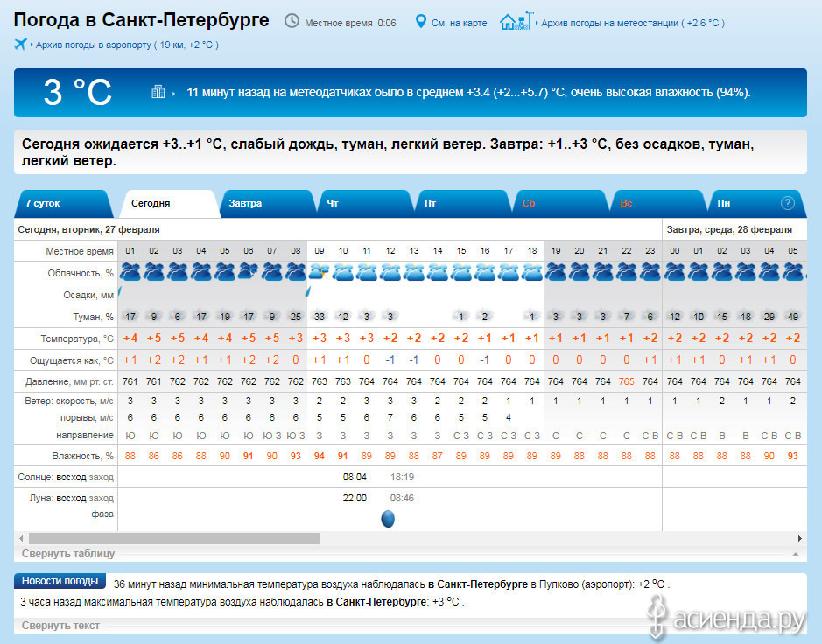Open Архив погоды в аэропорту link

pos(127,45)
